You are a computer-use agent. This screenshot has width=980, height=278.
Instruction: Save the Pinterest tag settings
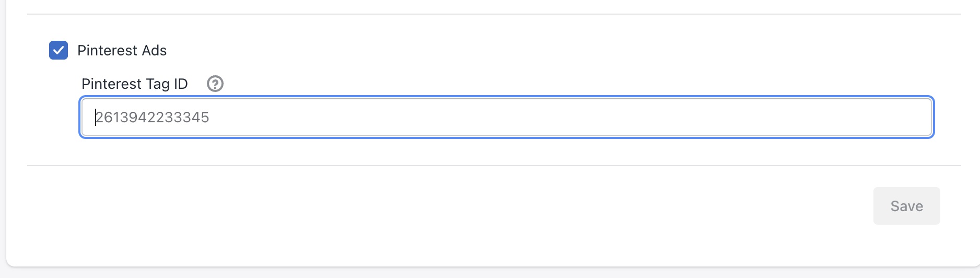pyautogui.click(x=907, y=206)
